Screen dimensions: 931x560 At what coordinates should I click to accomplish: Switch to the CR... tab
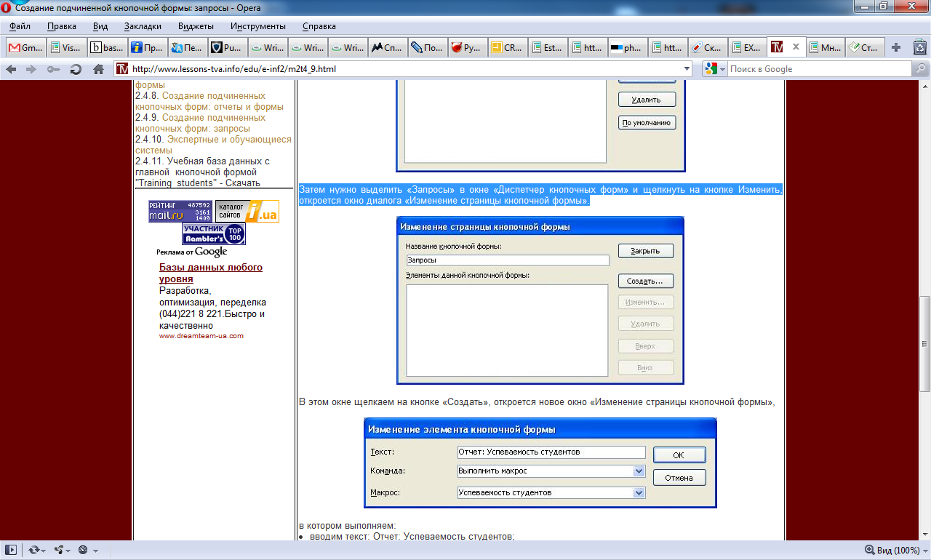pyautogui.click(x=508, y=48)
